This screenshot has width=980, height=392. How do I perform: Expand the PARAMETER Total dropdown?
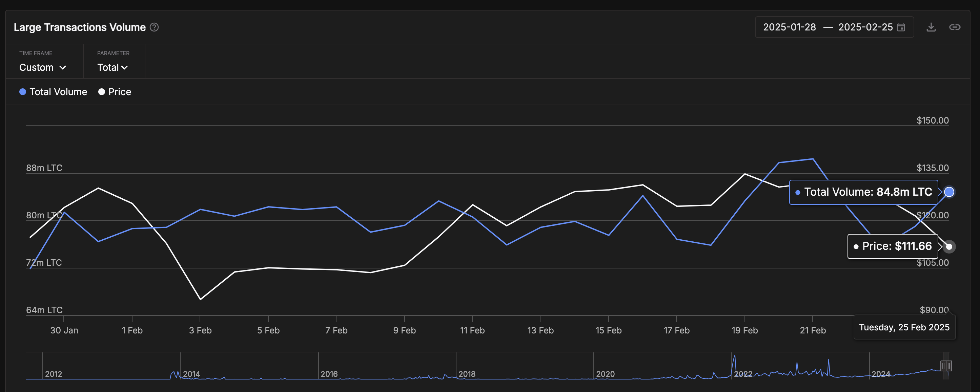[x=113, y=67]
